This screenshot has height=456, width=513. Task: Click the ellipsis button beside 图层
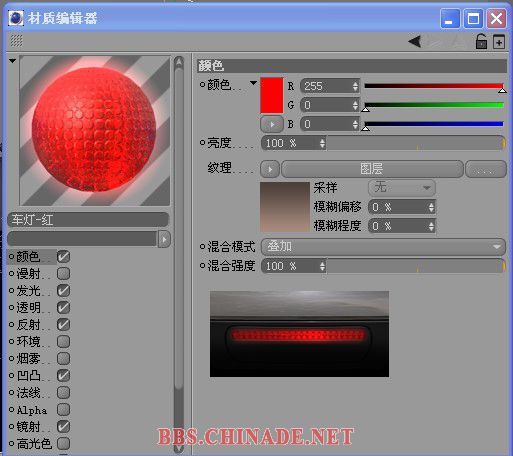tap(485, 169)
